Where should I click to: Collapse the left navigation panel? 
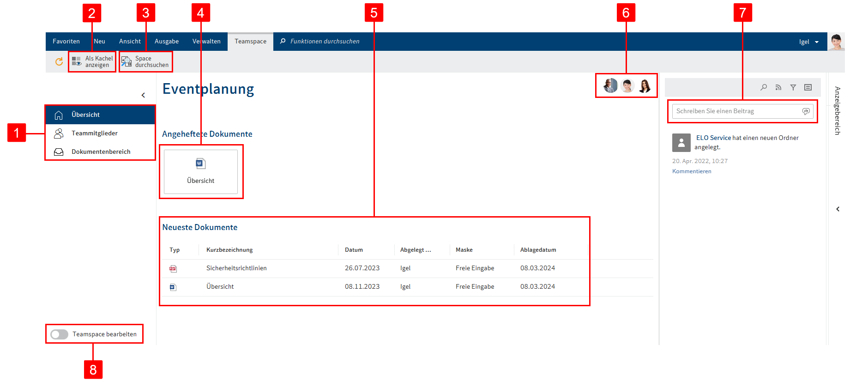(x=143, y=95)
